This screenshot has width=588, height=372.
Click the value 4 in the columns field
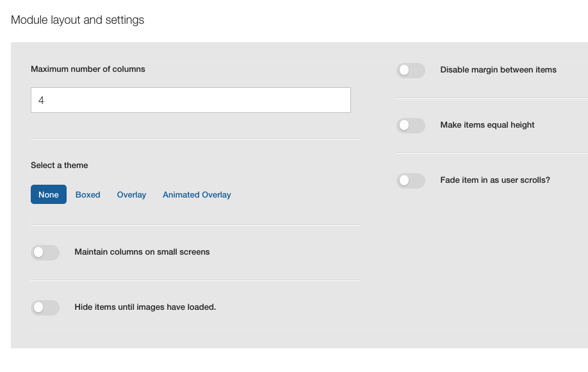[41, 100]
